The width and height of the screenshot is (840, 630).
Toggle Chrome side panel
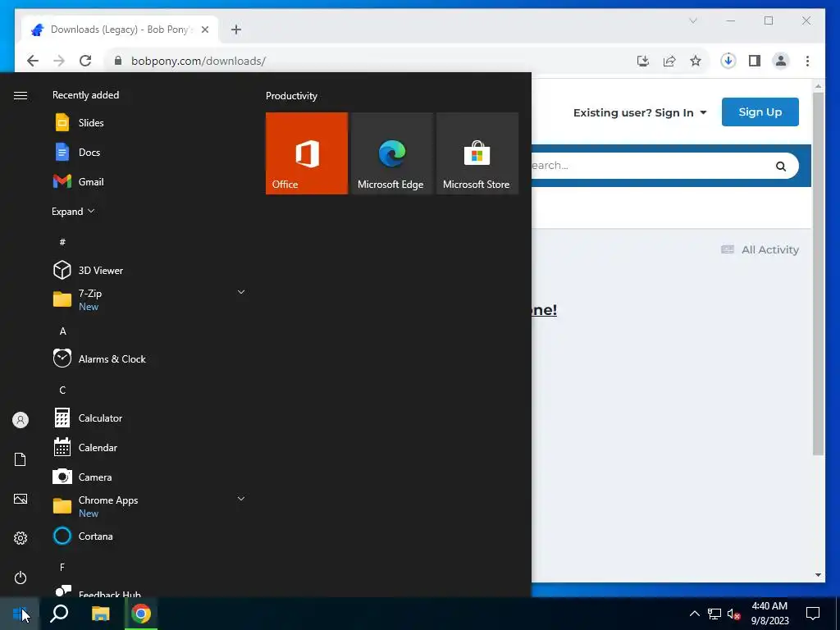click(755, 61)
